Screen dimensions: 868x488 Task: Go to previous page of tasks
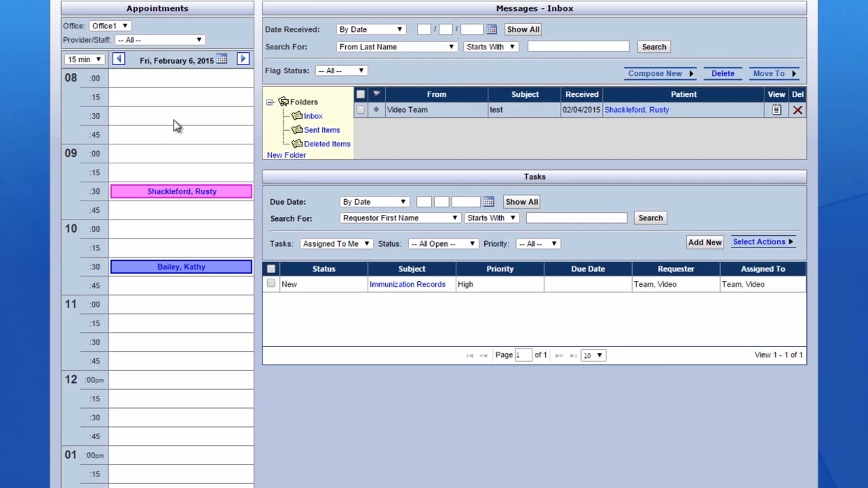(x=484, y=355)
